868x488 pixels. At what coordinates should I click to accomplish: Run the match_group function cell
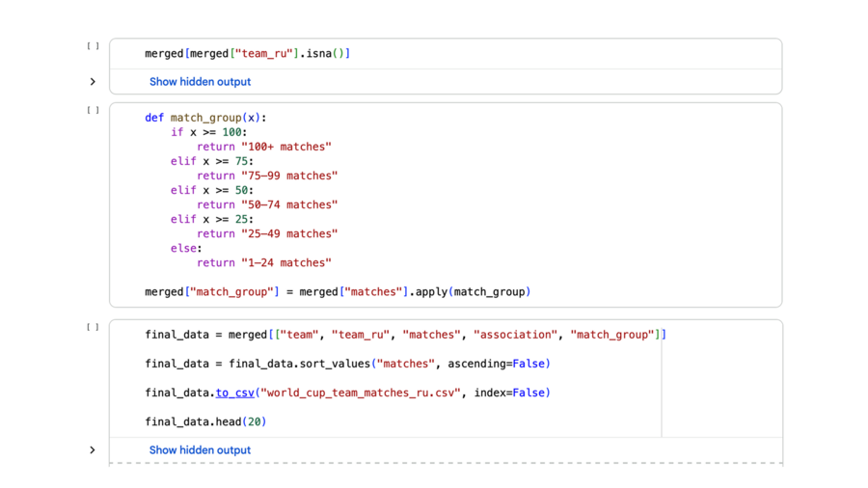(93, 110)
